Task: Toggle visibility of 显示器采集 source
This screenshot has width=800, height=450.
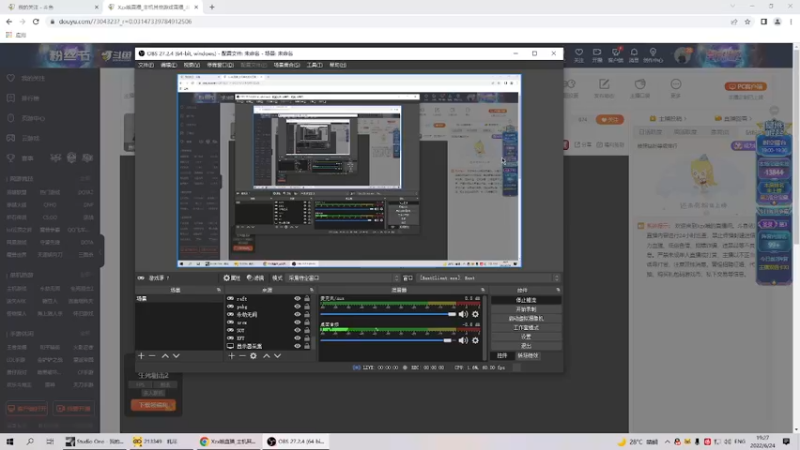Action: (x=297, y=346)
